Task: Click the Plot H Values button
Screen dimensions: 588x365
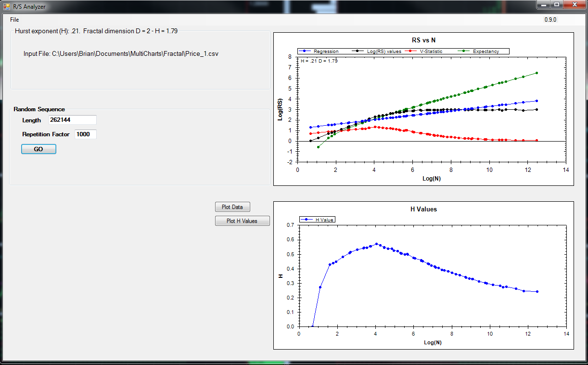Action: (x=242, y=221)
